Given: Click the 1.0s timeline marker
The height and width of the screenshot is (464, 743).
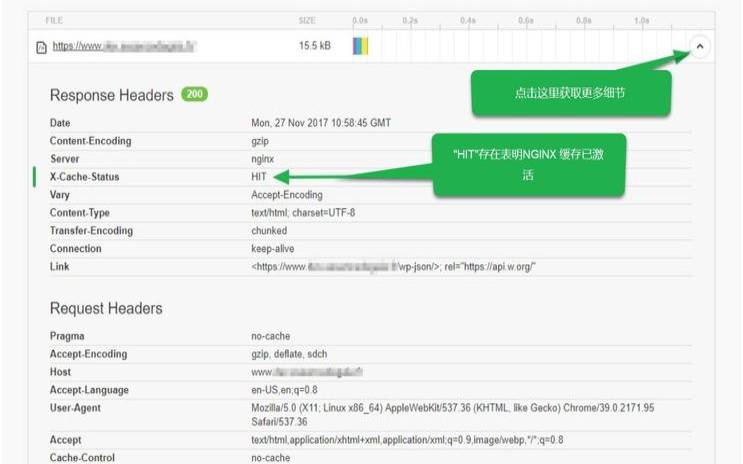Looking at the screenshot, I should [641, 20].
